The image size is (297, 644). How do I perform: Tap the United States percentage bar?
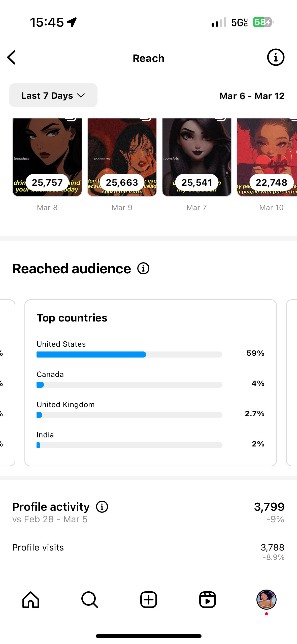pyautogui.click(x=129, y=355)
